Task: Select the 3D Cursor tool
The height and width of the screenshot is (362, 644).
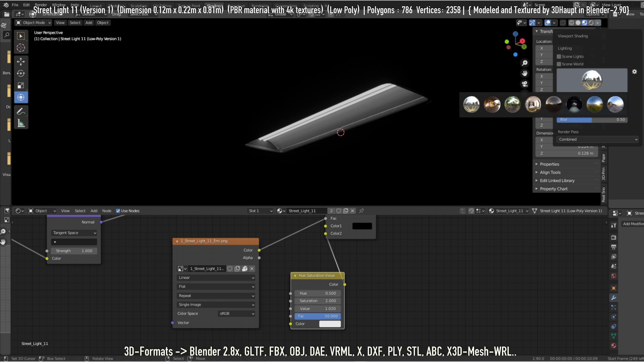Action: pyautogui.click(x=21, y=48)
